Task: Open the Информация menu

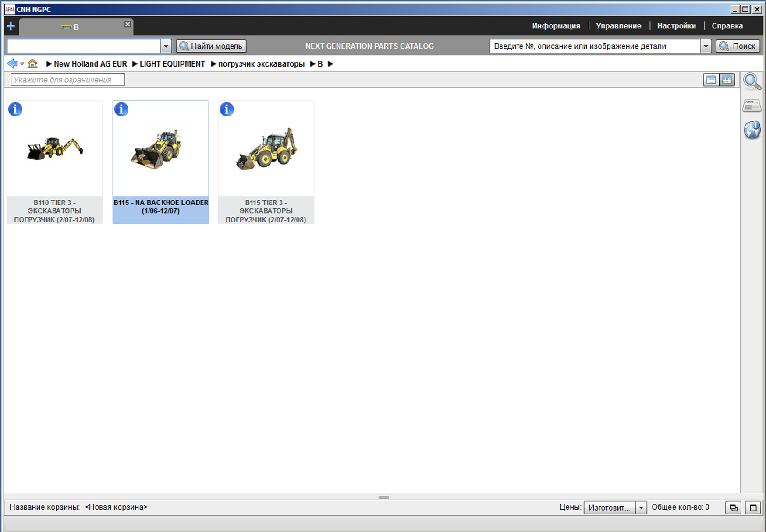Action: click(556, 26)
